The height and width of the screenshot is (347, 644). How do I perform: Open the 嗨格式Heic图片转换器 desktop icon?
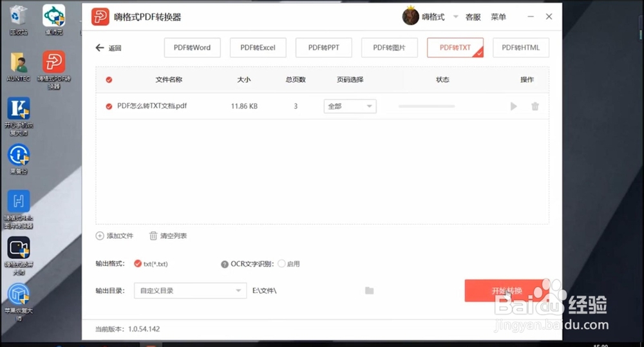pyautogui.click(x=19, y=209)
